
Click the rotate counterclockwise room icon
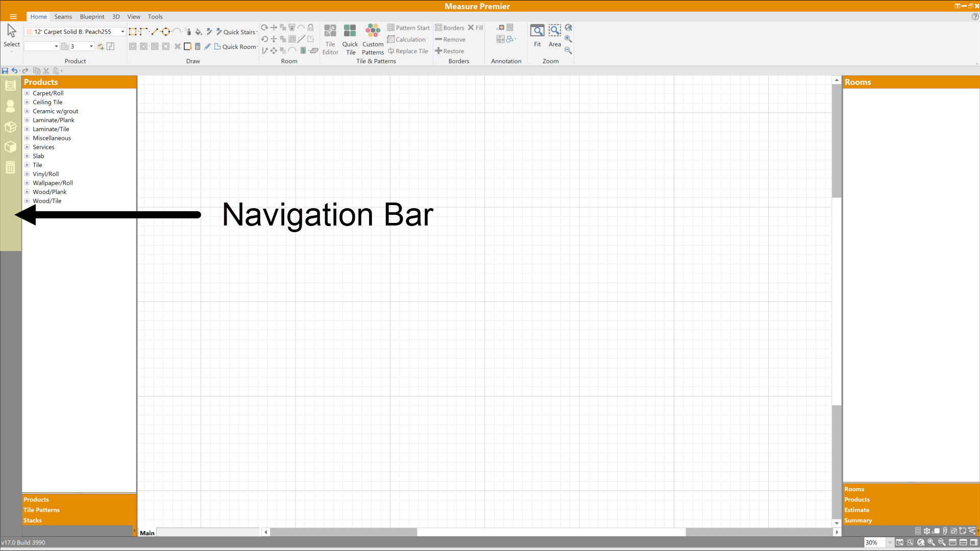264,39
